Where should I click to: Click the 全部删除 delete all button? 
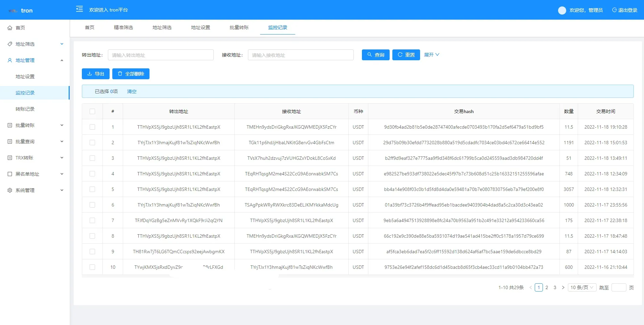point(131,74)
